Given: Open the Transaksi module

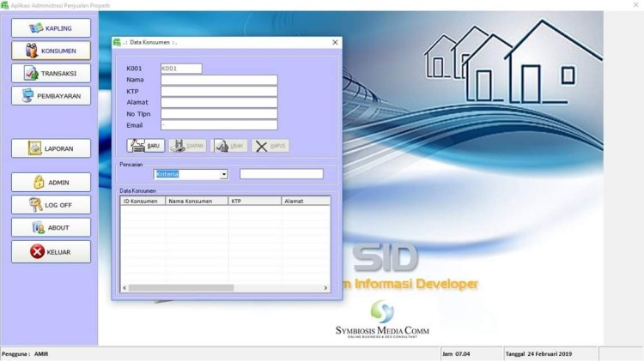Looking at the screenshot, I should (x=51, y=74).
